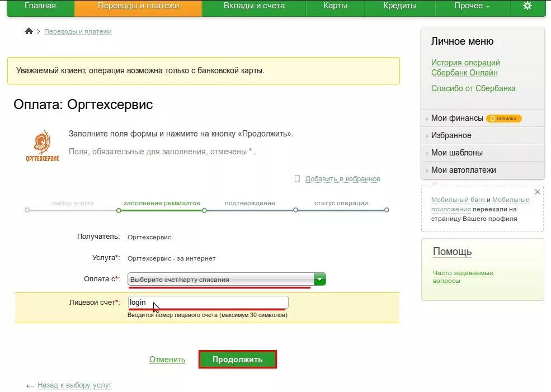
Task: Click the заполнение реквизитов step label
Action: point(162,203)
